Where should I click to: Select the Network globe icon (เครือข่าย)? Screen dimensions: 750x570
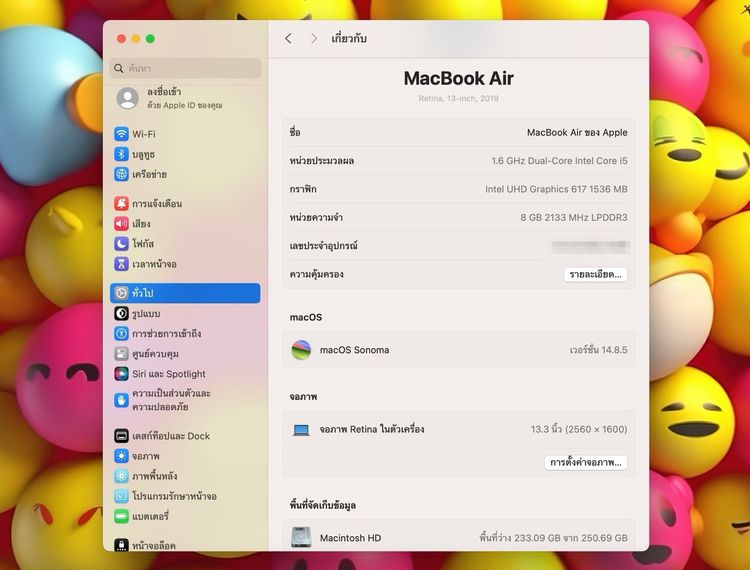[121, 174]
